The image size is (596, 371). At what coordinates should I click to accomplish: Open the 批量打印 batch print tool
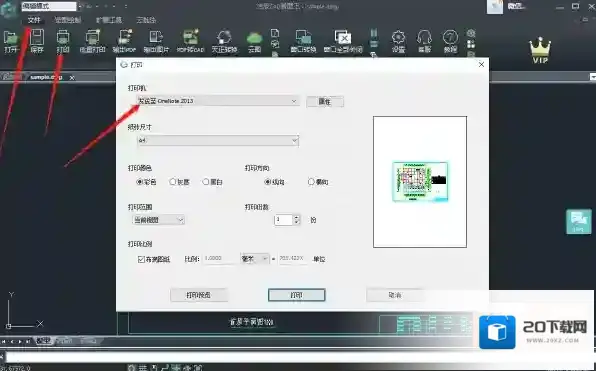(x=92, y=41)
